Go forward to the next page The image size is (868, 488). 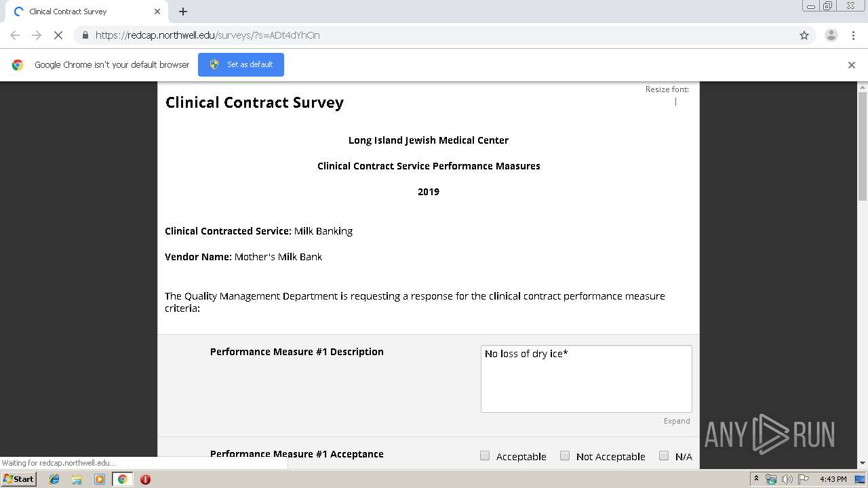(37, 35)
